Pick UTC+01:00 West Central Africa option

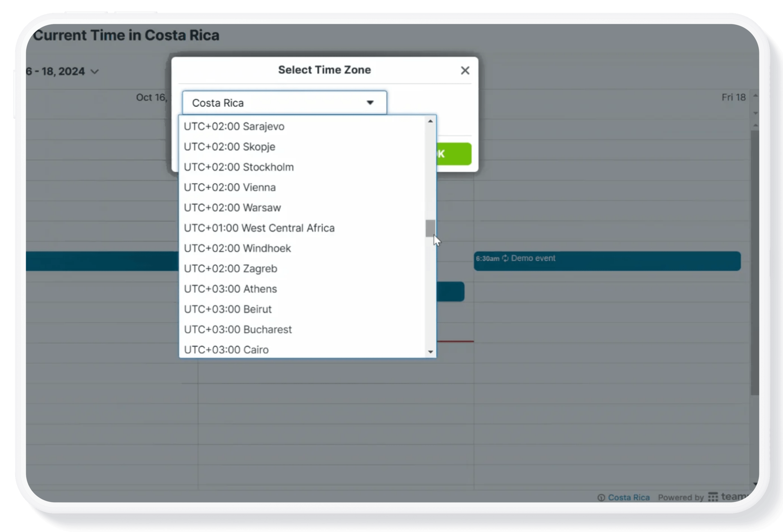[x=302, y=228]
